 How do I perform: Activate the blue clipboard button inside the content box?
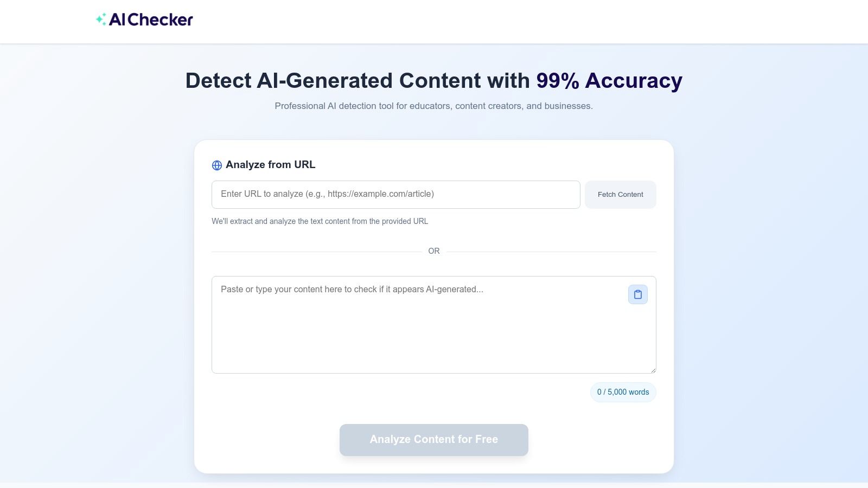click(x=637, y=294)
